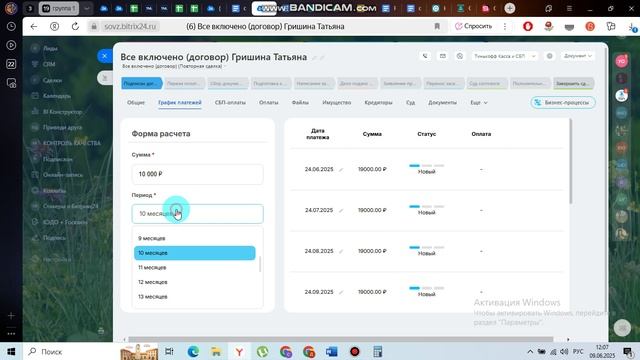640x360 pixels.
Task: Switch to the Документы tab
Action: (442, 102)
